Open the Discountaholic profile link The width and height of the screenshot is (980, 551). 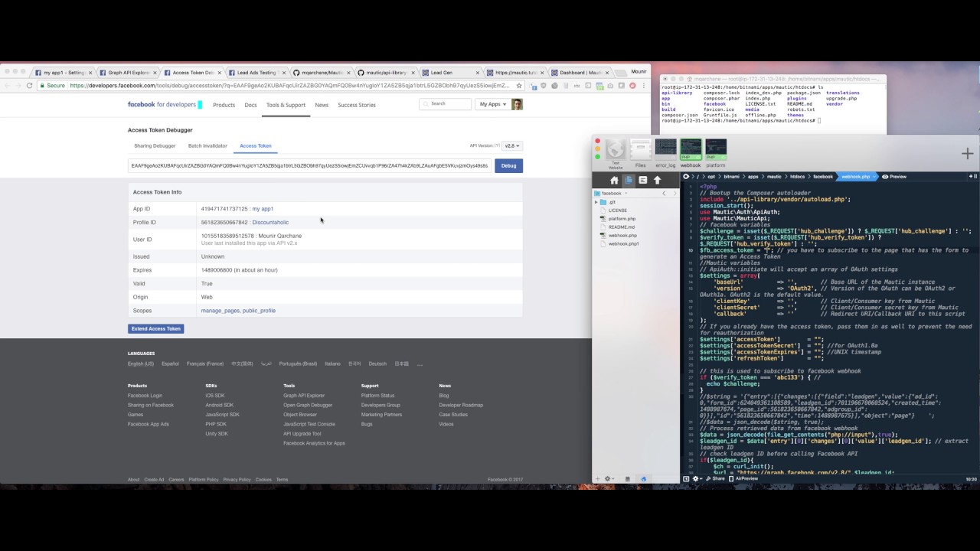pyautogui.click(x=270, y=223)
